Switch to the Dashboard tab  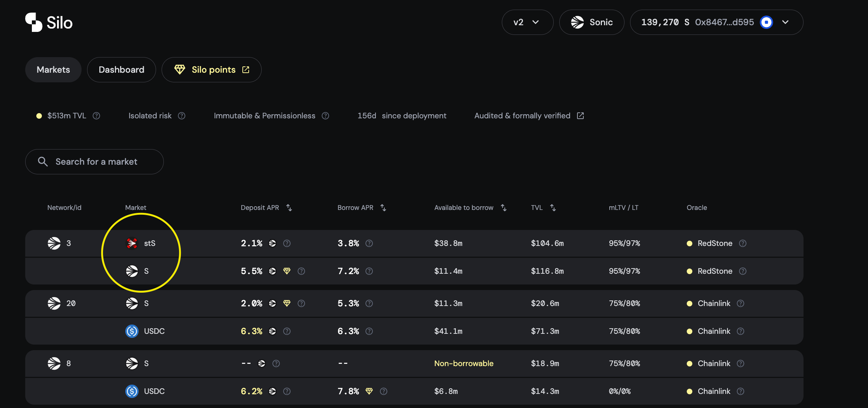[x=122, y=70]
